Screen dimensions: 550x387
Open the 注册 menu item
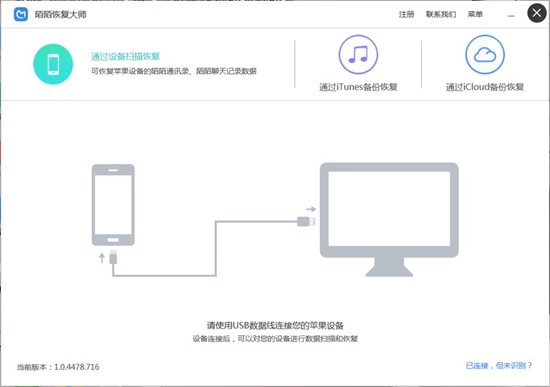(406, 14)
